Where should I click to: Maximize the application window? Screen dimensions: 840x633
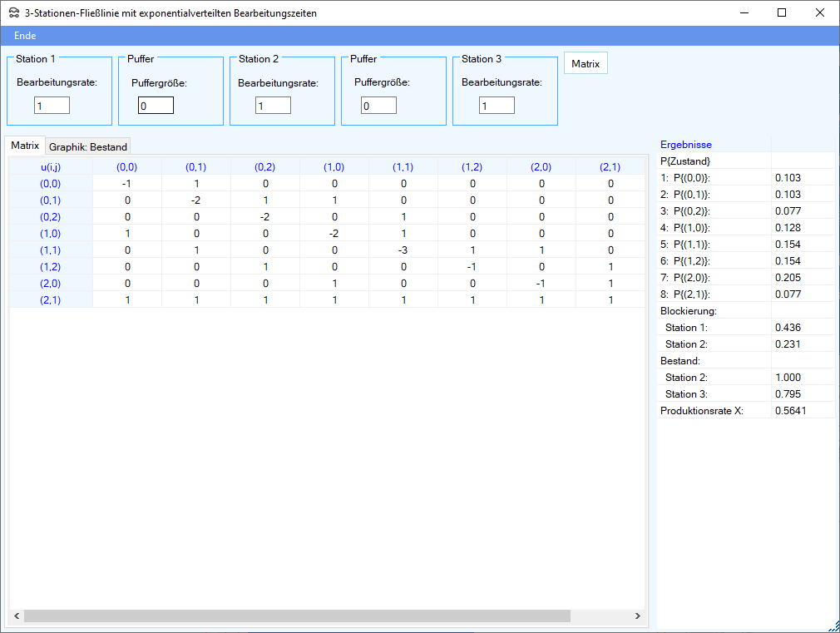782,12
